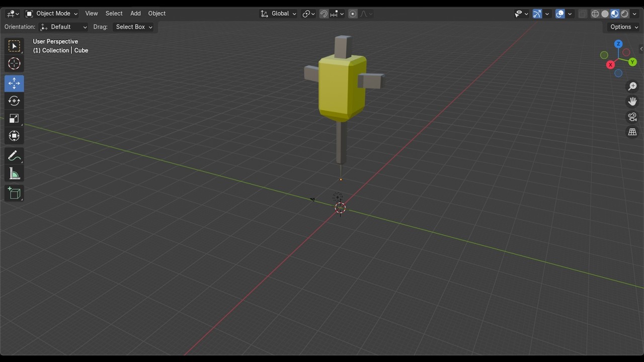Open the Drag Select Box dropdown
This screenshot has width=644, height=362.
point(134,27)
